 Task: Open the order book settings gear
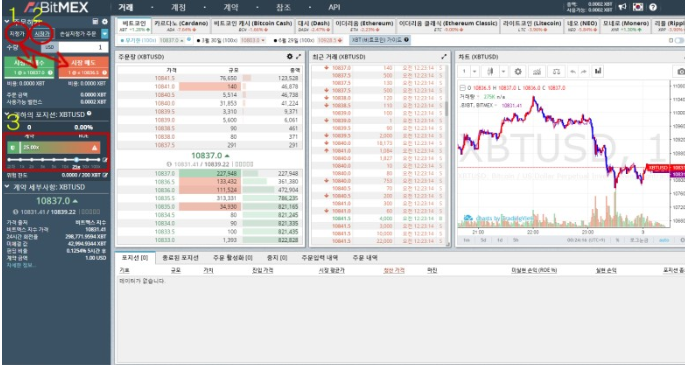(x=290, y=57)
